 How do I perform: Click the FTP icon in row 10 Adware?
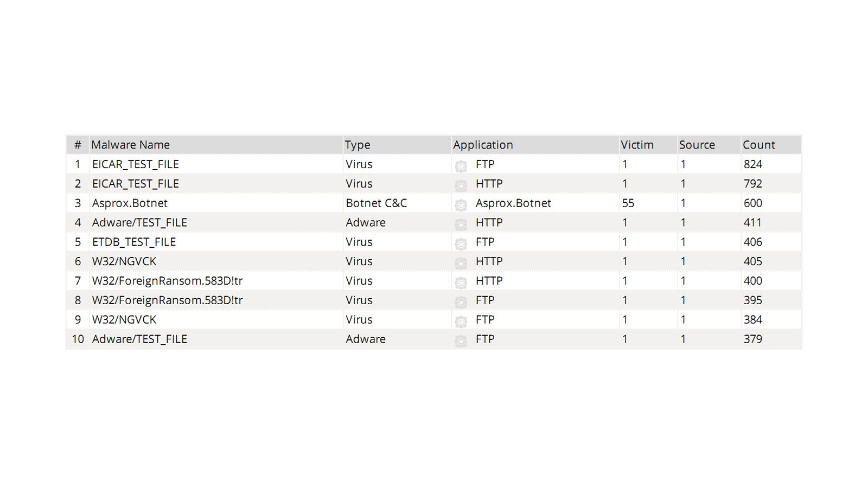[461, 341]
